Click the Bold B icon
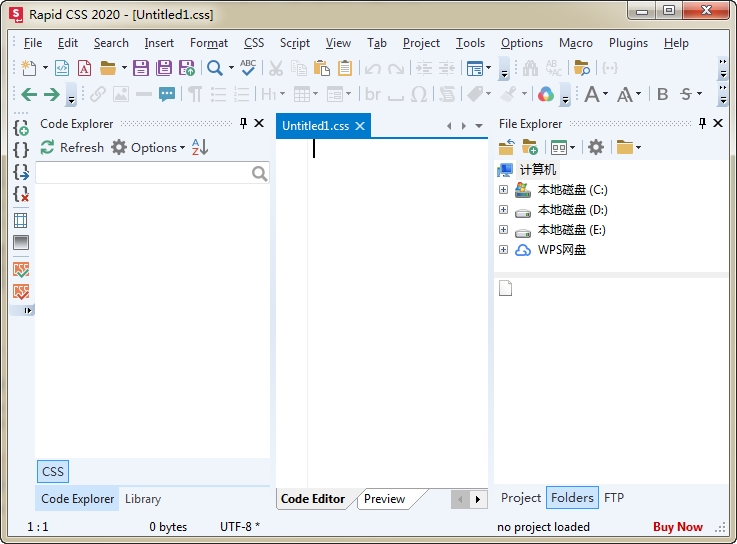Screen dimensions: 737x544 (x=663, y=95)
